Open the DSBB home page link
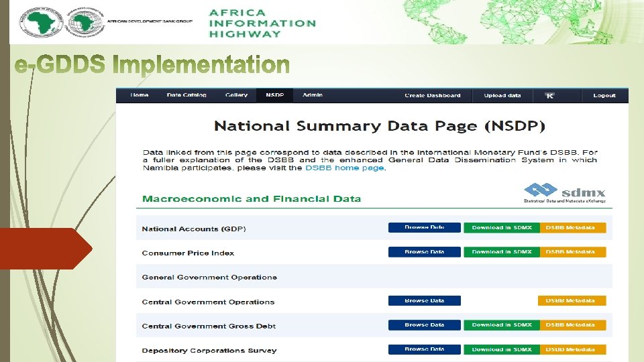Image resolution: width=644 pixels, height=362 pixels. (345, 168)
